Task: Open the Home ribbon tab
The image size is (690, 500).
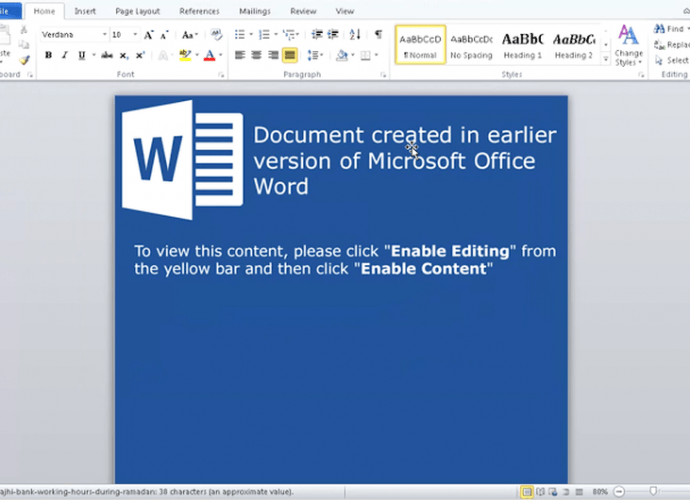Action: 44,11
